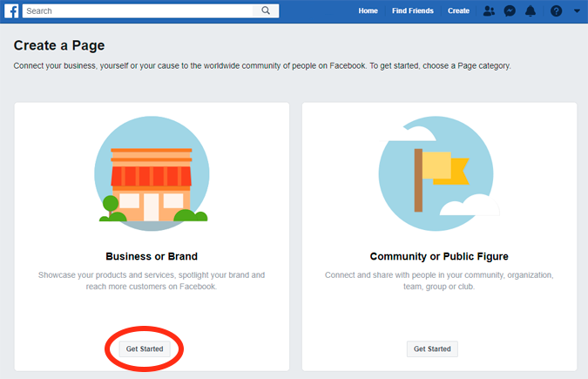Click the 'Connect and share with people' description
The width and height of the screenshot is (588, 379).
[x=439, y=281]
